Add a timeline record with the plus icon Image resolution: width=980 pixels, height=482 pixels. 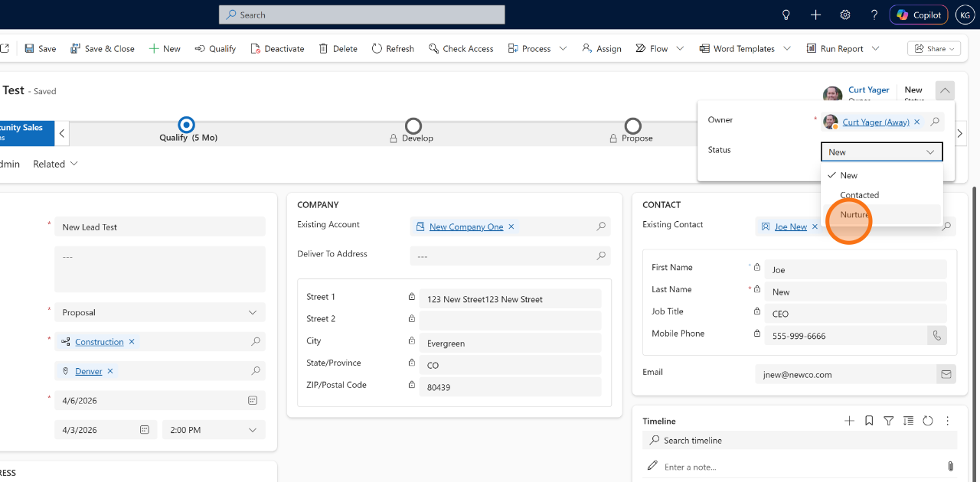[x=849, y=421]
